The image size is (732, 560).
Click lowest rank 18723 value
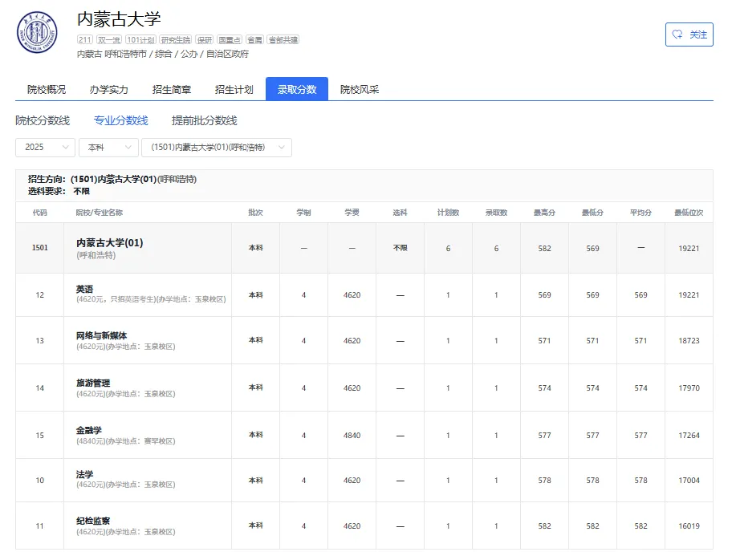click(689, 341)
